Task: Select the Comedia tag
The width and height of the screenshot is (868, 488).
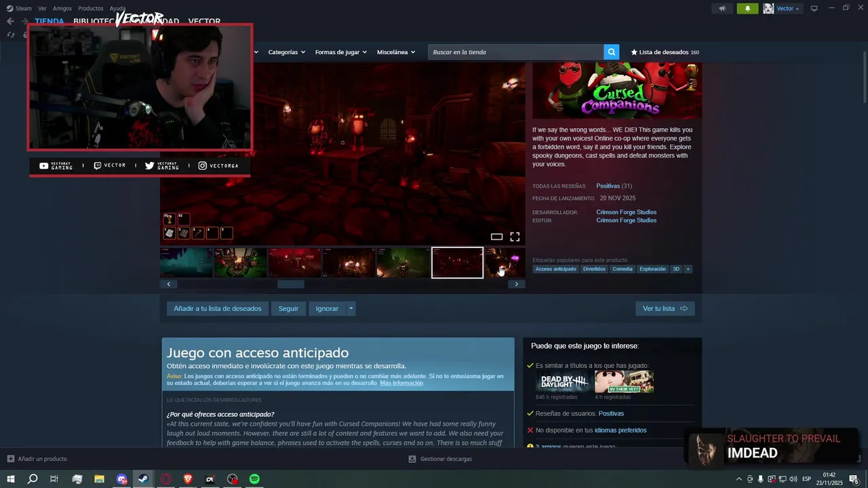Action: point(623,269)
